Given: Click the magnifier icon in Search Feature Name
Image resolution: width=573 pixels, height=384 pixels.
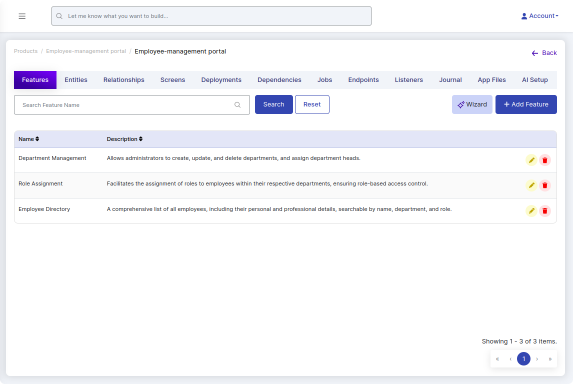Looking at the screenshot, I should click(238, 105).
